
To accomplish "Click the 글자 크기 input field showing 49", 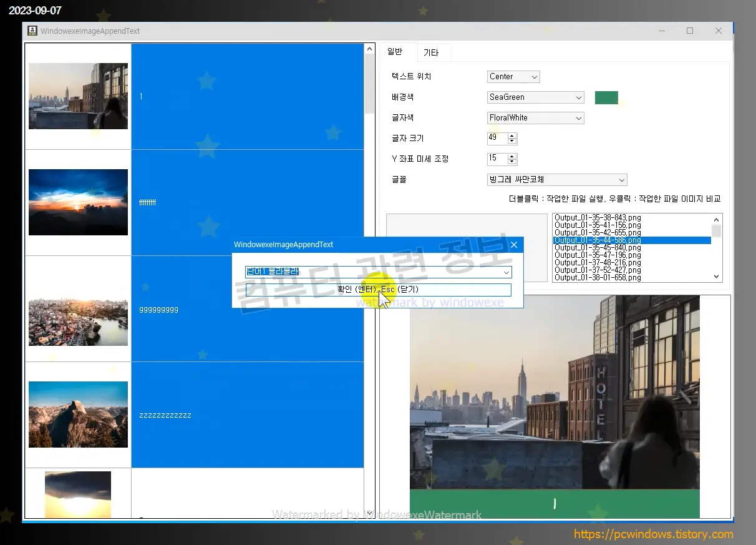I will point(497,139).
